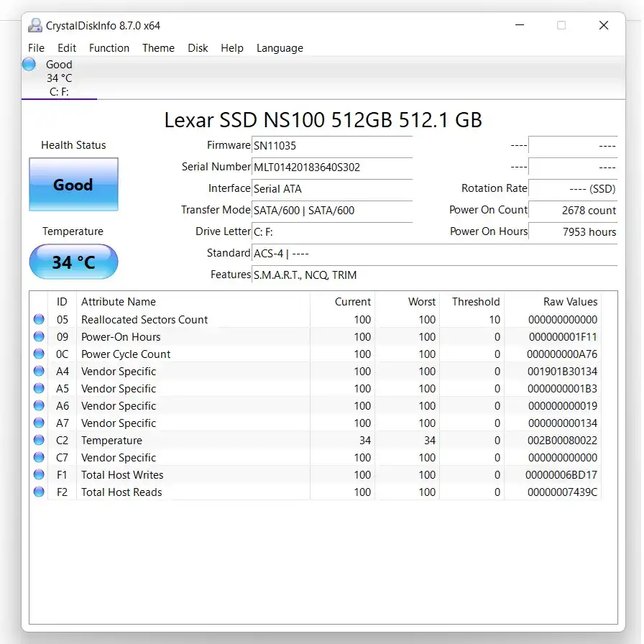This screenshot has height=644, width=644.
Task: Select Reallocated Sectors Count attribute name
Action: tap(144, 319)
